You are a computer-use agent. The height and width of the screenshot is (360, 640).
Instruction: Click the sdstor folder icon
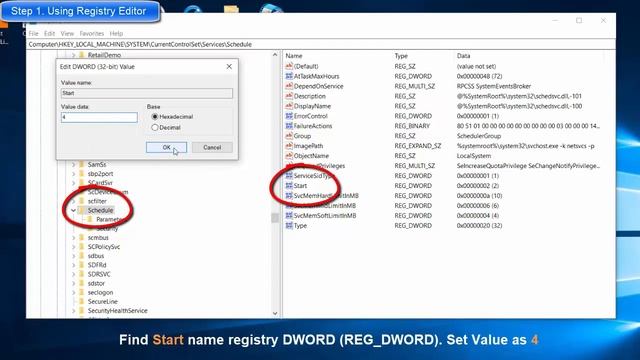coord(82,283)
